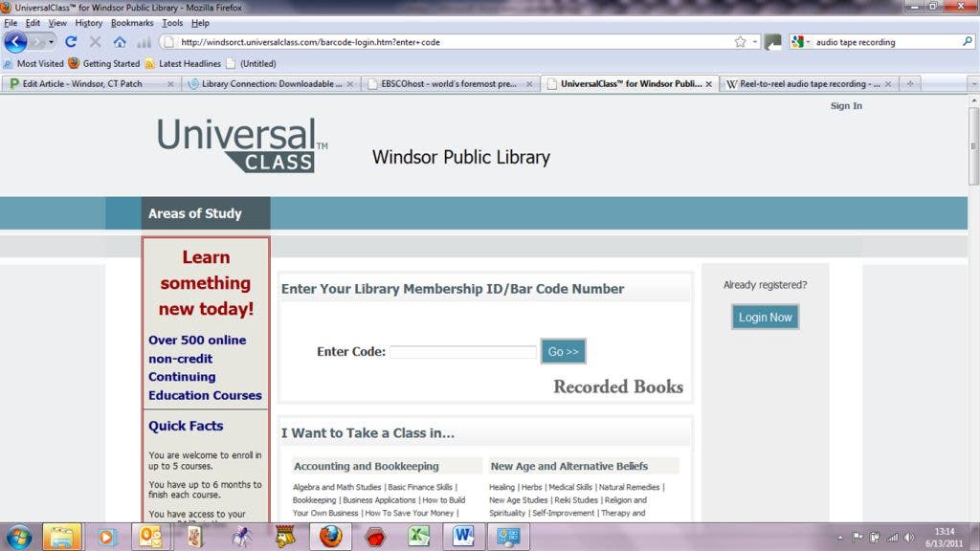Open the Business Applications link
This screenshot has width=980, height=551.
click(379, 499)
